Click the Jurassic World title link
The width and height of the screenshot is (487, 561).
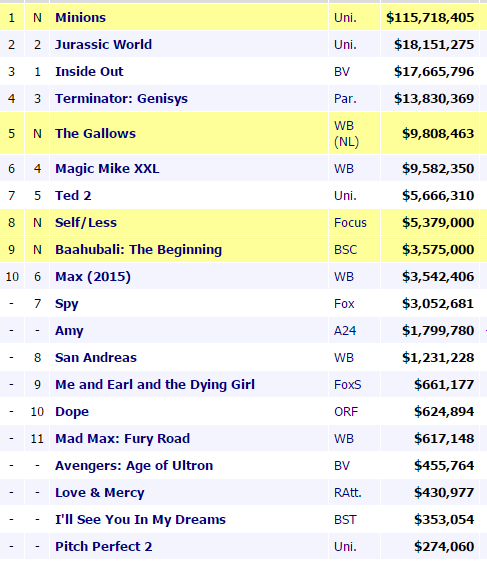pyautogui.click(x=103, y=45)
